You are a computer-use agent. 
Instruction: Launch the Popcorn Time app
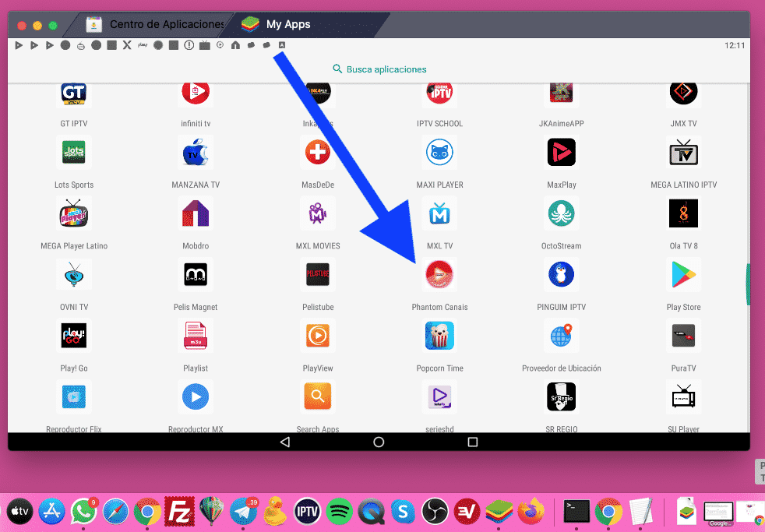click(439, 335)
